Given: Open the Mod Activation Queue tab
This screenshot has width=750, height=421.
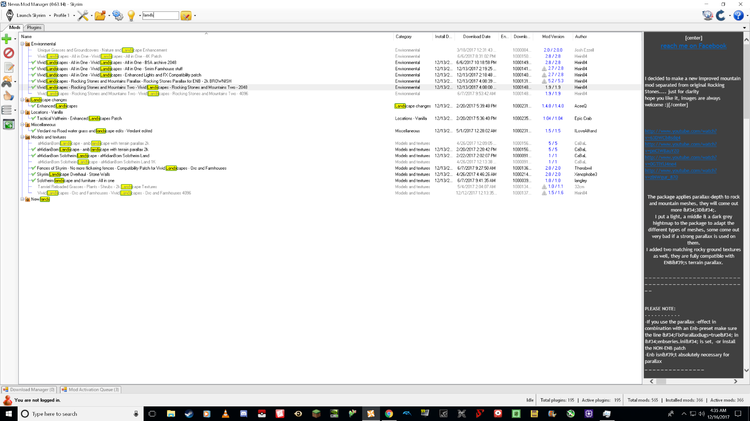Looking at the screenshot, I should coord(90,390).
